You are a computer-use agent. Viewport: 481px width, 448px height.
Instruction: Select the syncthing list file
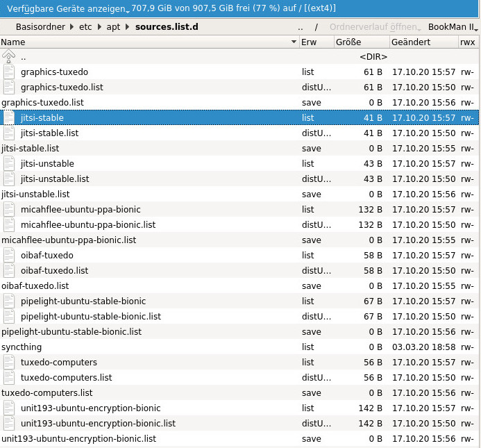point(239,347)
